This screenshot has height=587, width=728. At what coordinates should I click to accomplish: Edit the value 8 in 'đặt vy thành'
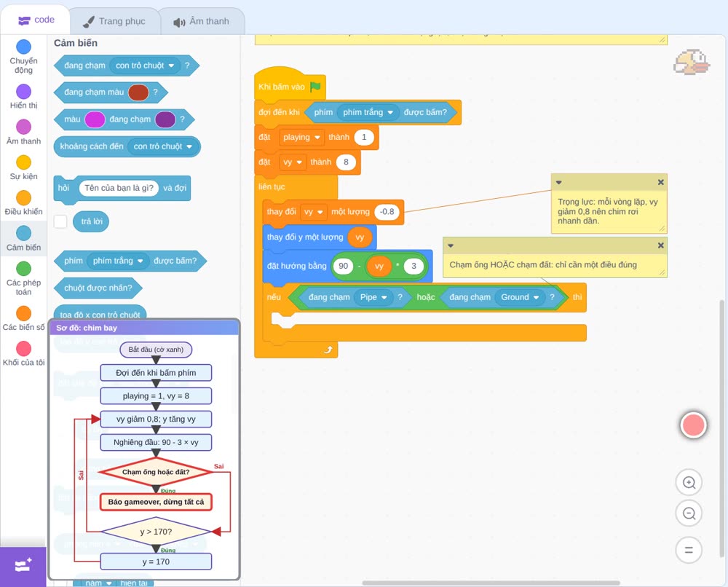346,162
